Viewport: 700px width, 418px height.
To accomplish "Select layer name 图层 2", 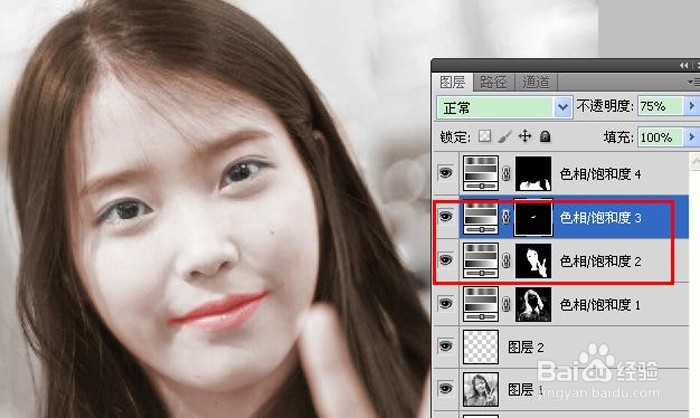I will pyautogui.click(x=526, y=347).
